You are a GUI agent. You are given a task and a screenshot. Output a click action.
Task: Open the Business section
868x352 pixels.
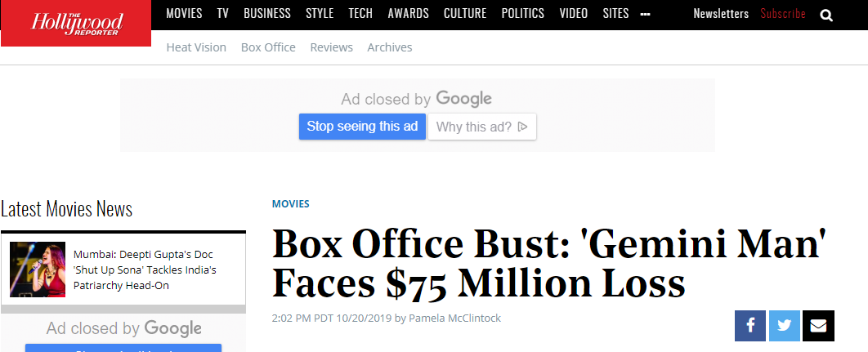point(267,13)
